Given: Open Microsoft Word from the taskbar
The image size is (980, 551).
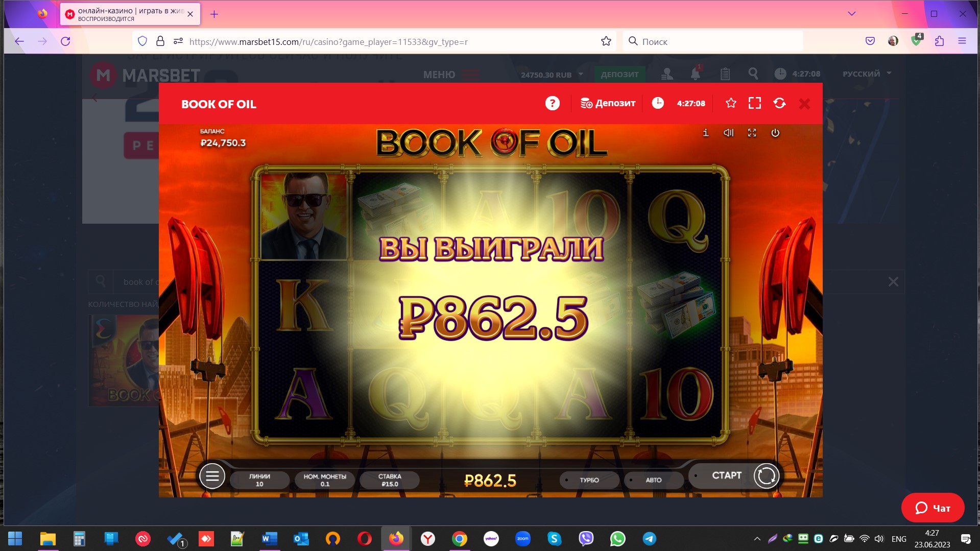Looking at the screenshot, I should (x=269, y=539).
